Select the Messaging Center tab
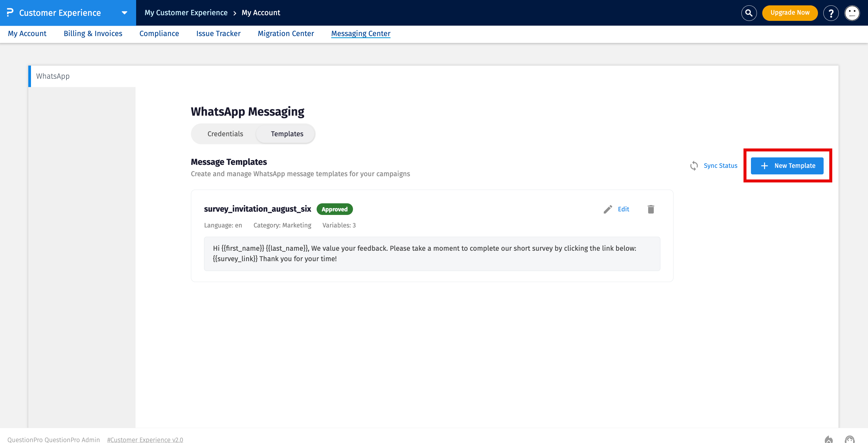The width and height of the screenshot is (868, 443). tap(360, 33)
